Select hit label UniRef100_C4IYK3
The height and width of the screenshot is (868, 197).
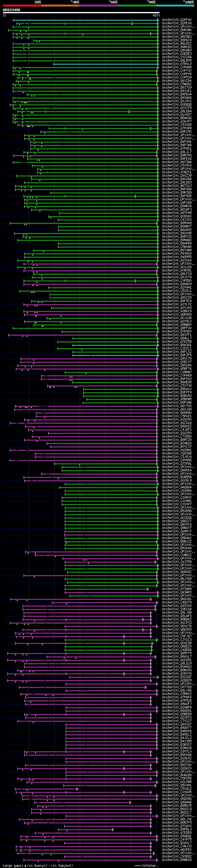(x=177, y=220)
